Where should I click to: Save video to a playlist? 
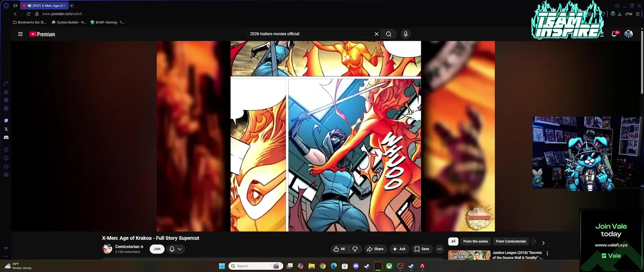[422, 249]
